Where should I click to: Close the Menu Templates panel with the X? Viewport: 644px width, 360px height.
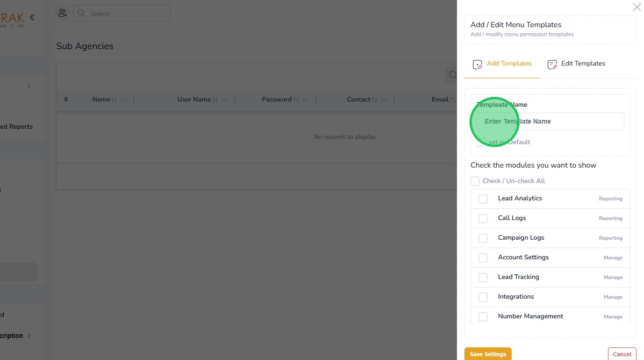coord(637,7)
